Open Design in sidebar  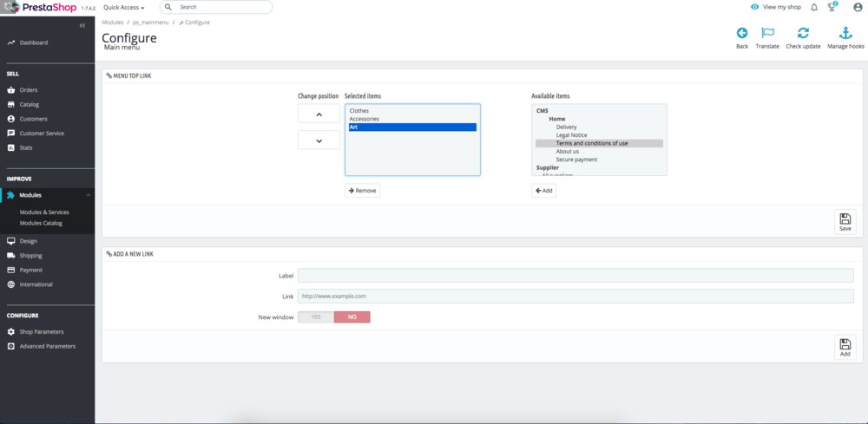click(x=29, y=241)
